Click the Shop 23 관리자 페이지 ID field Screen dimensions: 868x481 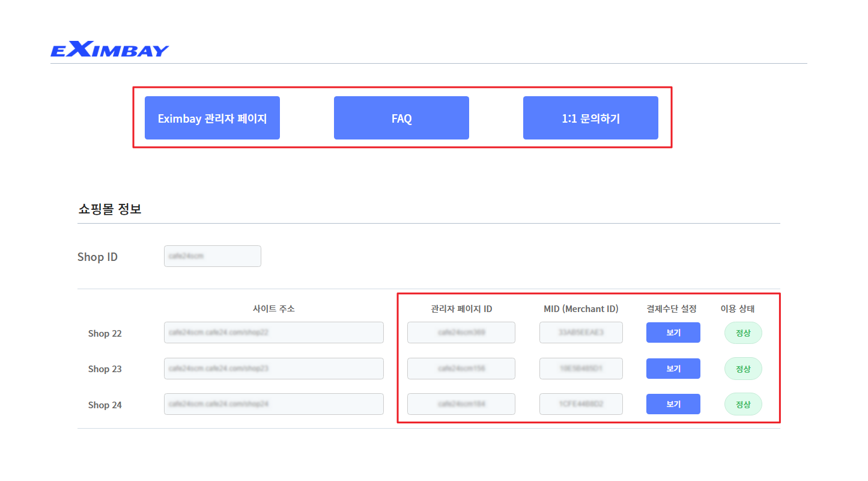pos(461,369)
